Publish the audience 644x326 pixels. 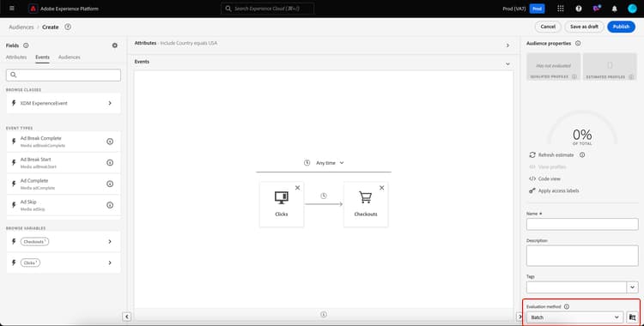click(621, 27)
